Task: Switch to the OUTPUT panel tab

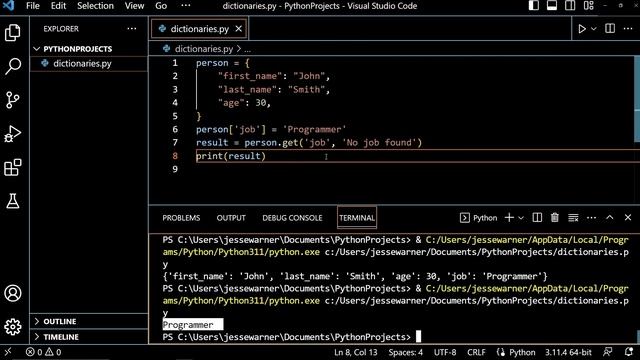Action: (x=231, y=218)
